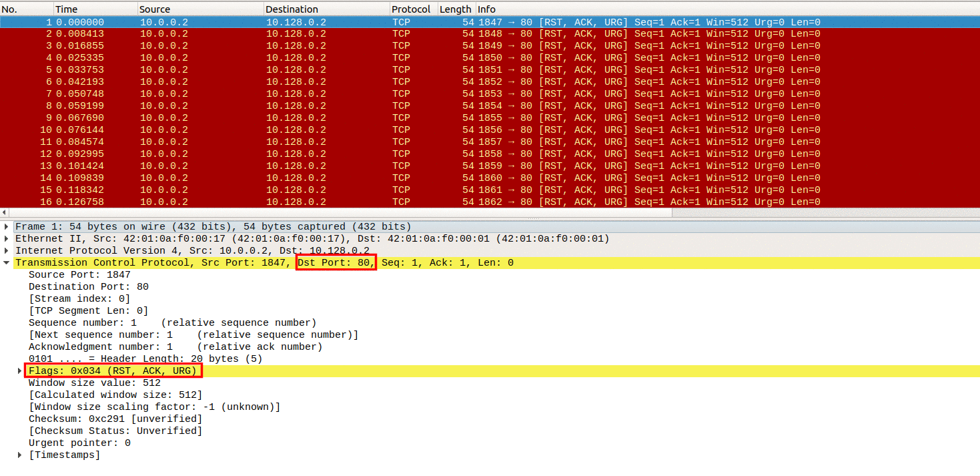Sort packets by the Destination column header
980x476 pixels.
point(327,9)
